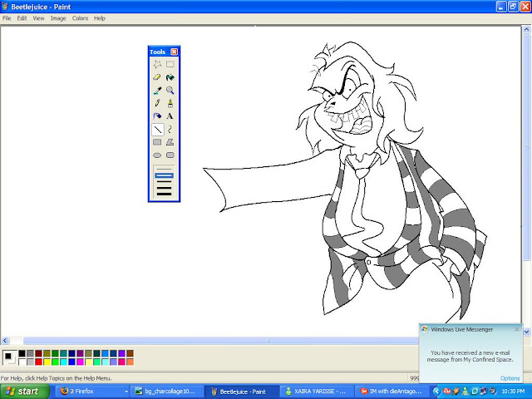Screen dimensions: 532x399
Task: Close the floating Tools palette
Action: tap(174, 52)
